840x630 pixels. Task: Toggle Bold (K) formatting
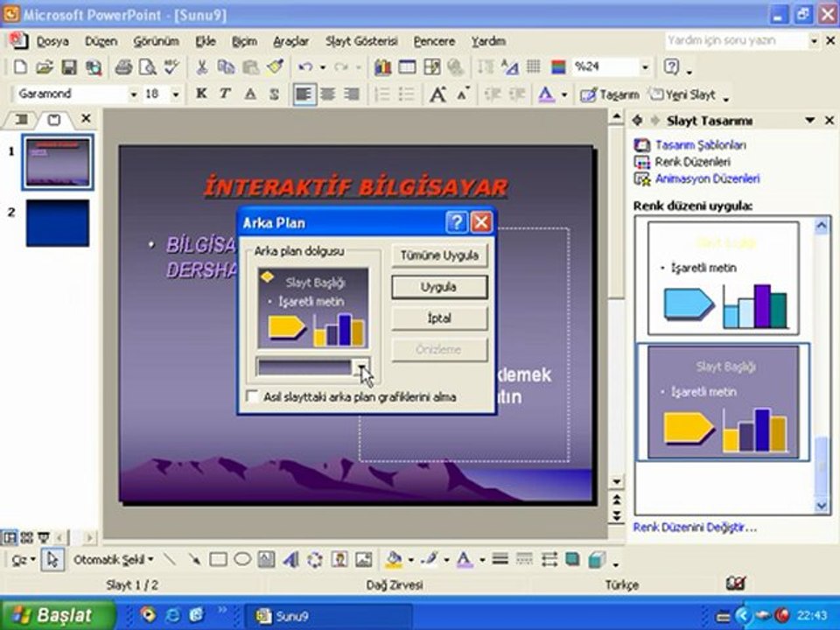coord(201,94)
